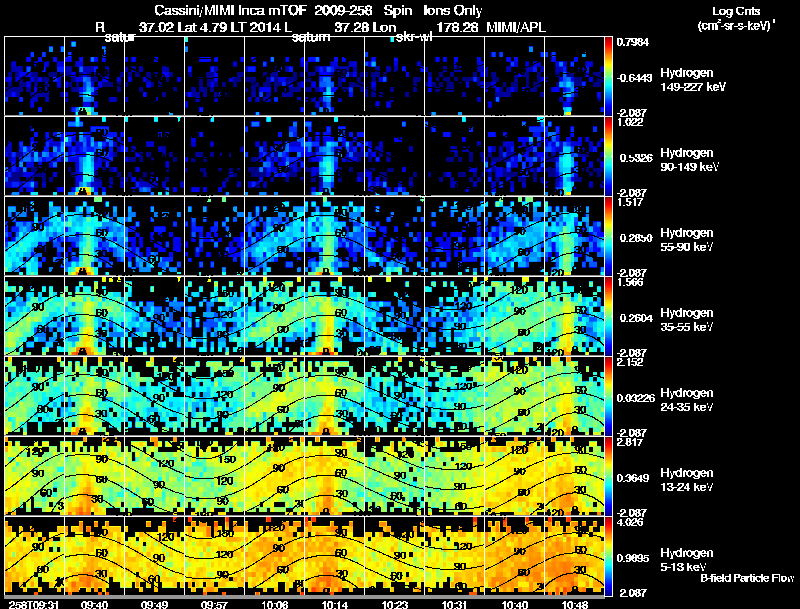Click the 10:23 time axis label

[x=394, y=604]
